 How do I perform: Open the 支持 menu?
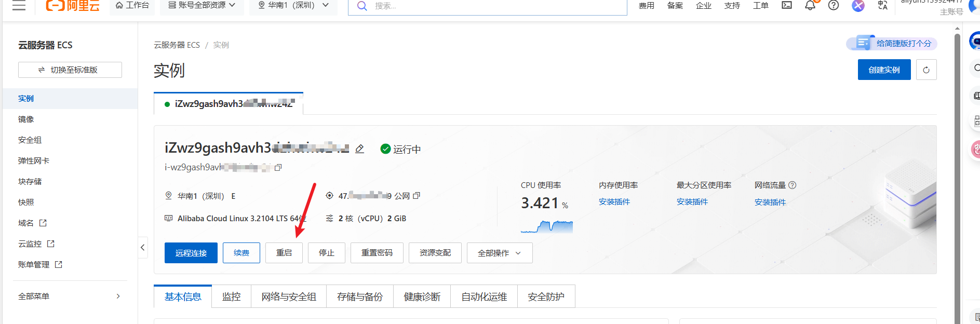pyautogui.click(x=732, y=6)
